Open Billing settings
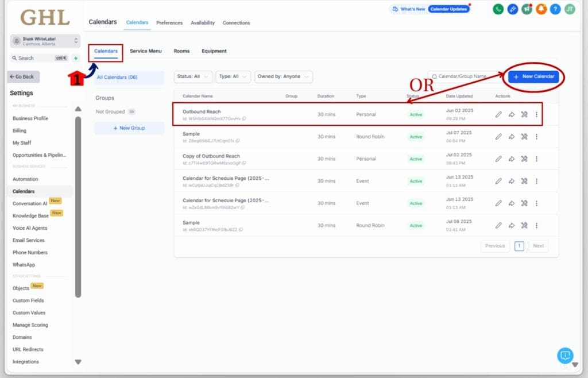Image resolution: width=588 pixels, height=378 pixels. [x=20, y=130]
